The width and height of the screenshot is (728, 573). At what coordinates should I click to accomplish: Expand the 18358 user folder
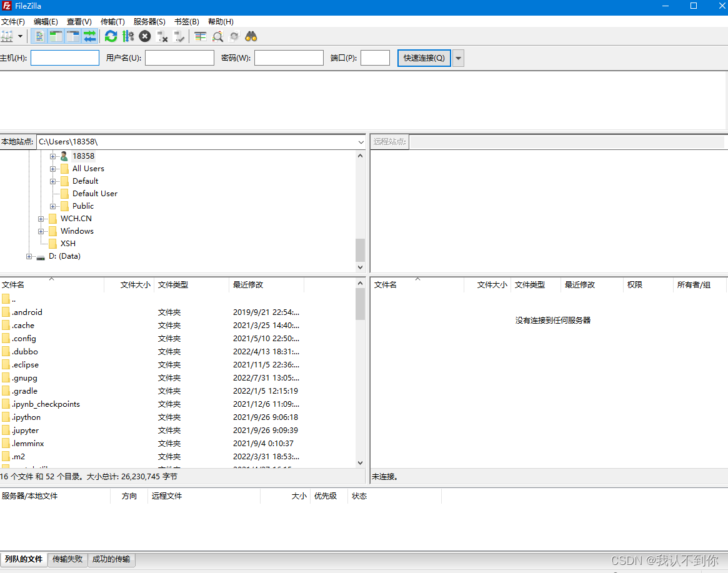[52, 156]
